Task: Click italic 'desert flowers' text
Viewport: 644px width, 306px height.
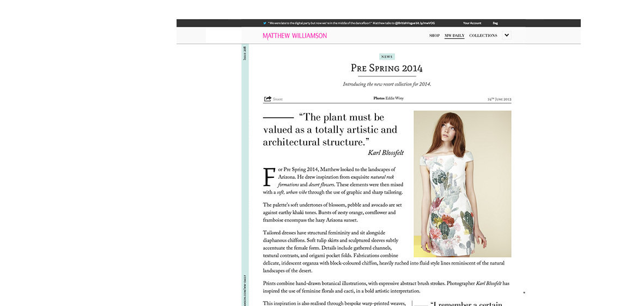Action: pyautogui.click(x=321, y=185)
